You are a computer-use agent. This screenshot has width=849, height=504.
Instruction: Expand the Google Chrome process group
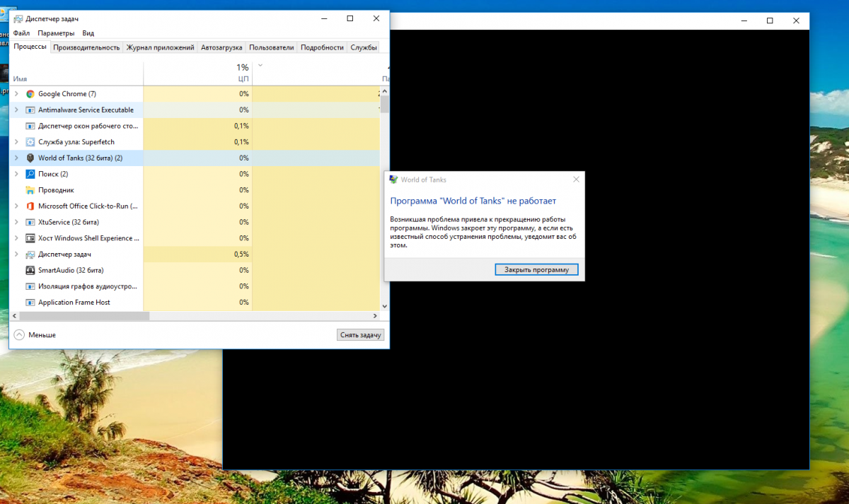(x=16, y=94)
